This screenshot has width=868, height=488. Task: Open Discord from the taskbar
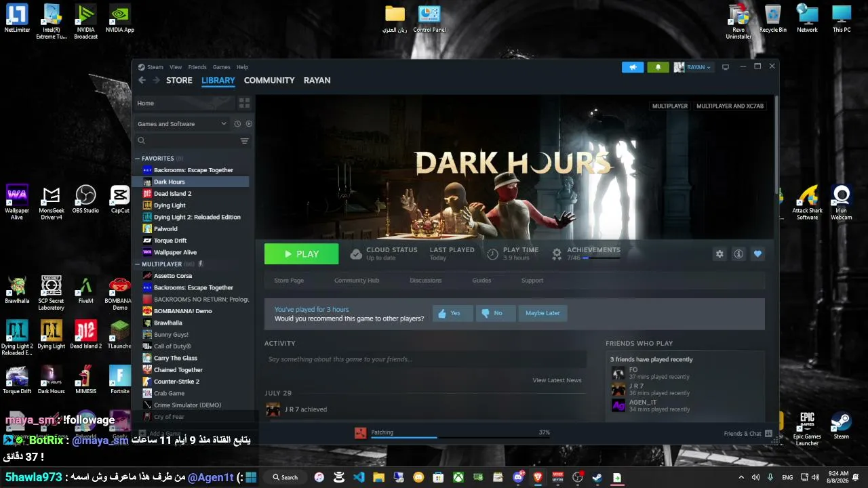(x=519, y=477)
